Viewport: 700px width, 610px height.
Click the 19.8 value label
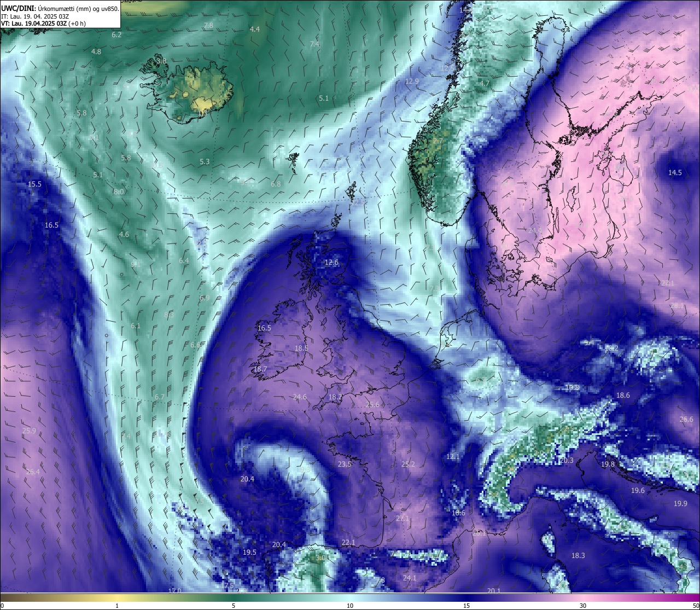(608, 464)
